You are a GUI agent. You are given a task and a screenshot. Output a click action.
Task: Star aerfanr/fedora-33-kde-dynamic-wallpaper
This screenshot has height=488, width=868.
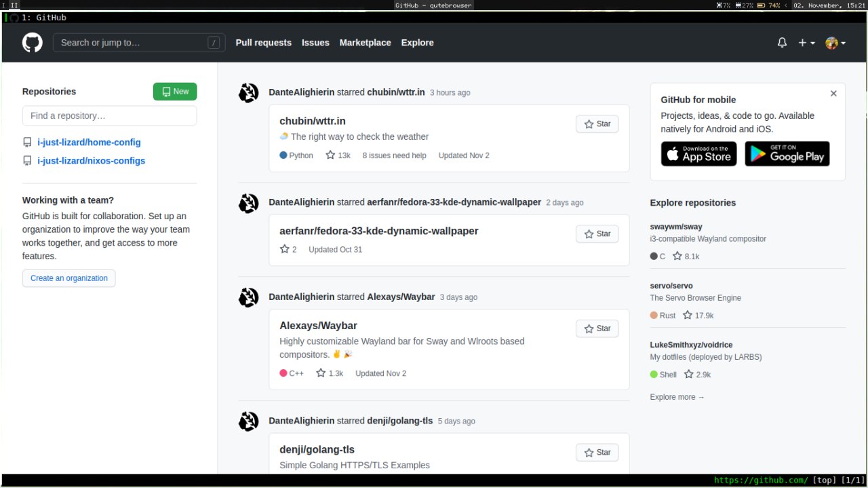597,234
